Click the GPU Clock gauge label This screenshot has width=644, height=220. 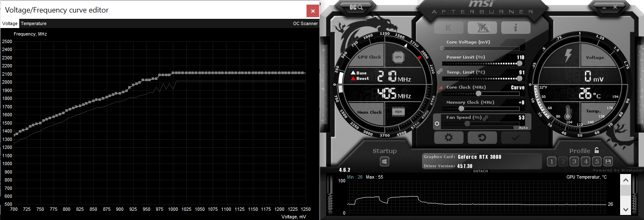tap(369, 57)
